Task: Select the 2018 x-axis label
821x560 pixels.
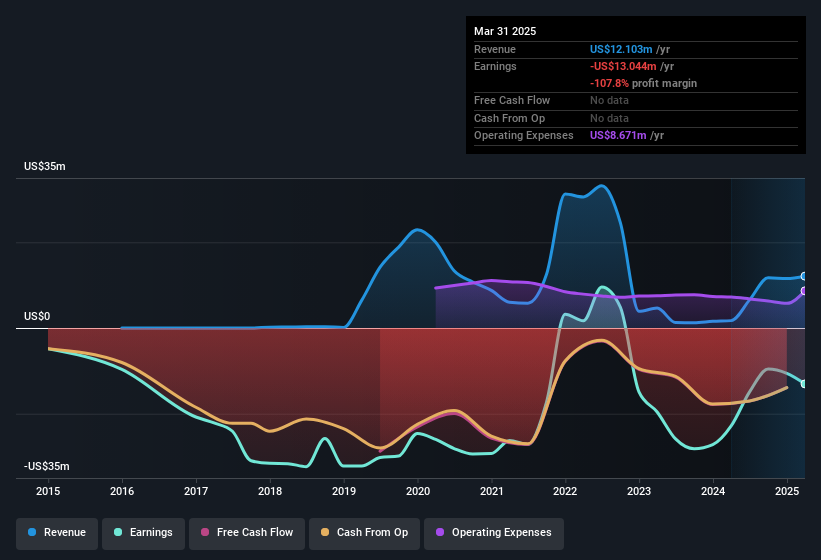Action: 270,491
